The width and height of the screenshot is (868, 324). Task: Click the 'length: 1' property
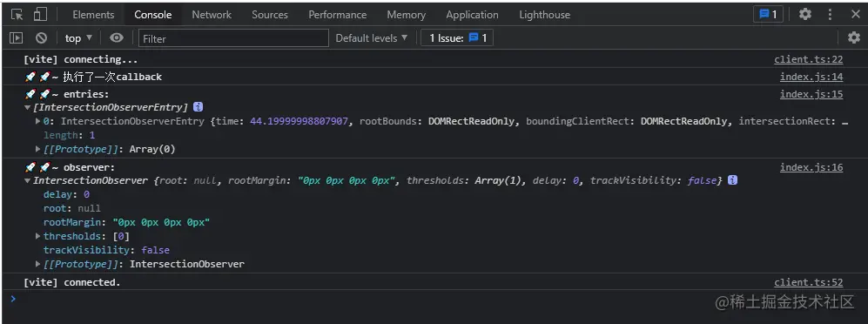click(x=69, y=135)
